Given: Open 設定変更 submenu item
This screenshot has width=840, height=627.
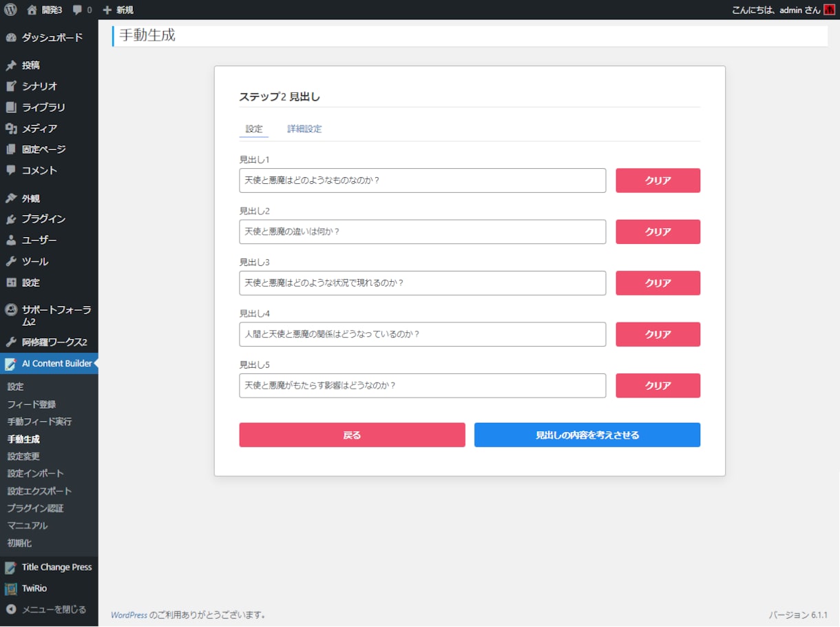Looking at the screenshot, I should click(x=23, y=456).
